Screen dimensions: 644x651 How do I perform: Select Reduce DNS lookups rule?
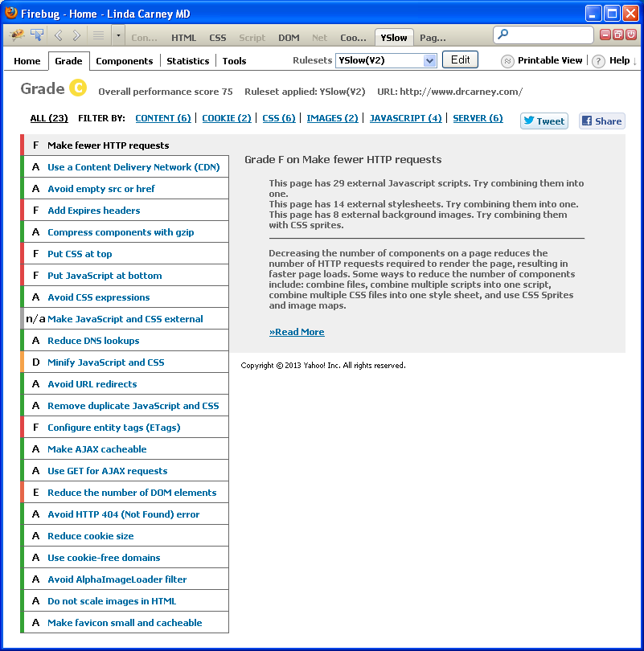tap(125, 341)
